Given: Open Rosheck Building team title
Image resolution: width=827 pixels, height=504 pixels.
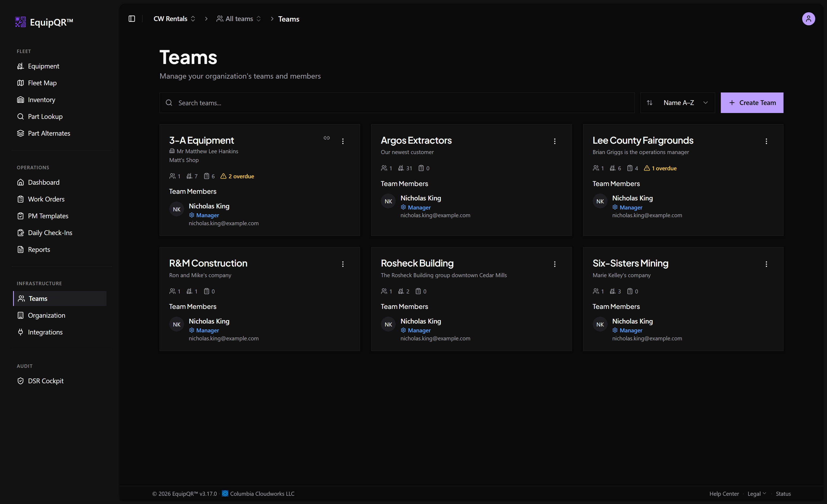Looking at the screenshot, I should [x=417, y=263].
